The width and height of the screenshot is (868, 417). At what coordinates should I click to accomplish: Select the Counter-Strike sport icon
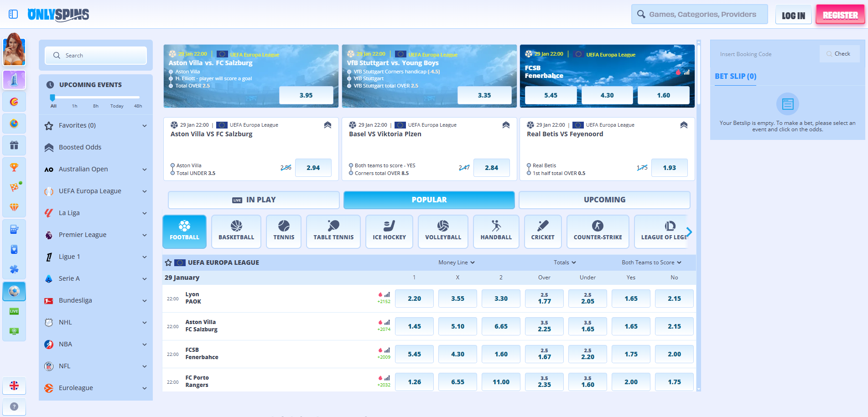pyautogui.click(x=598, y=232)
